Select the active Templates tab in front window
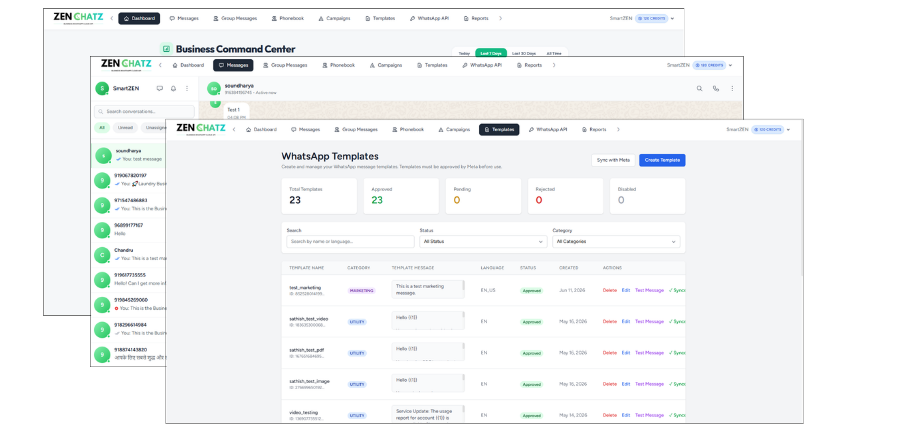This screenshot has height=432, width=900. [499, 130]
